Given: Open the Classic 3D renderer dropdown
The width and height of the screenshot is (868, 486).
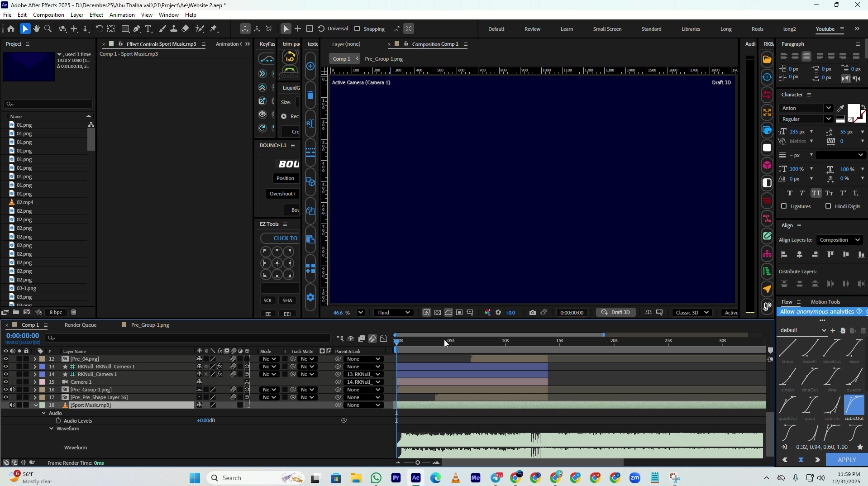Looking at the screenshot, I should 692,313.
